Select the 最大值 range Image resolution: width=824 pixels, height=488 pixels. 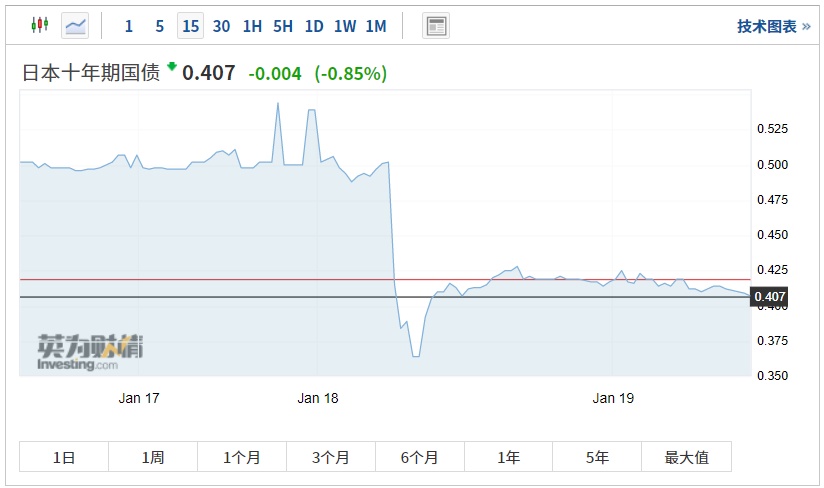click(x=687, y=457)
